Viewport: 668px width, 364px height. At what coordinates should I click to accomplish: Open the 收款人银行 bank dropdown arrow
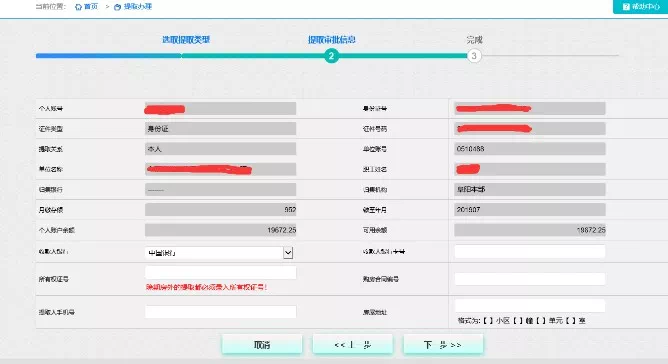(288, 253)
